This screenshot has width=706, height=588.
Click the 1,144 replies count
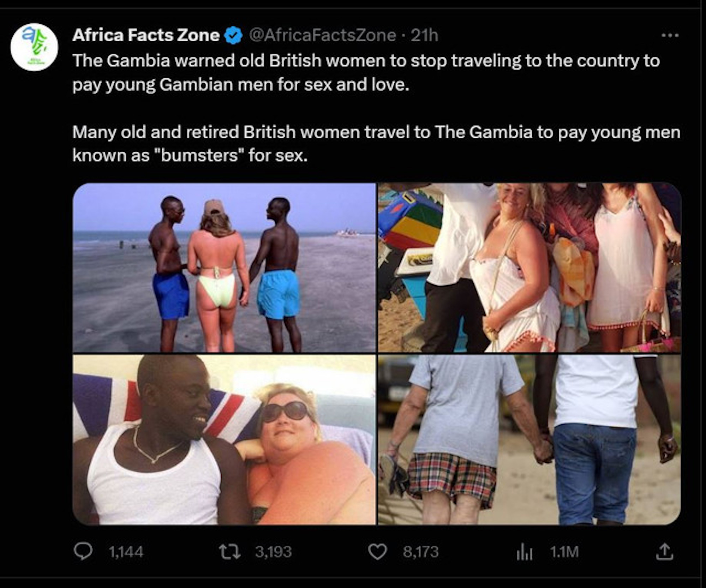(126, 552)
